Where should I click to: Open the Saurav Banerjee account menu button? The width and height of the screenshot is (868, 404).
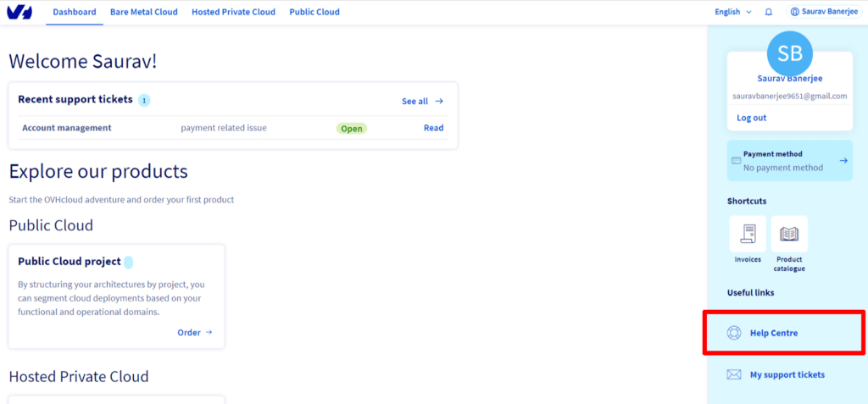[x=825, y=12]
